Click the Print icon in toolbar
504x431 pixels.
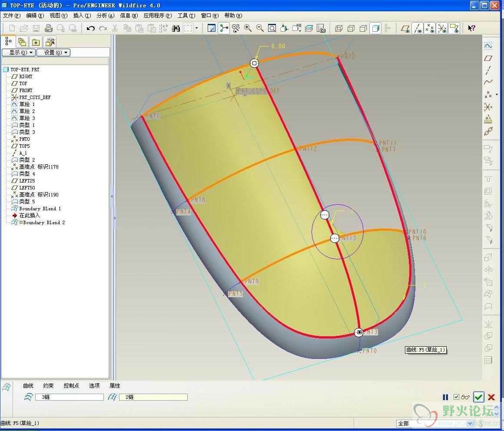(49, 28)
